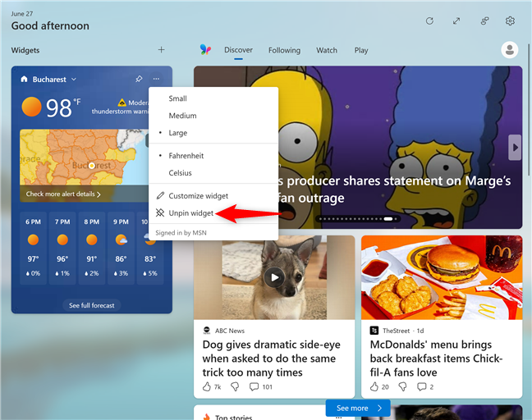Open the personalization icon next to settings

pos(484,21)
